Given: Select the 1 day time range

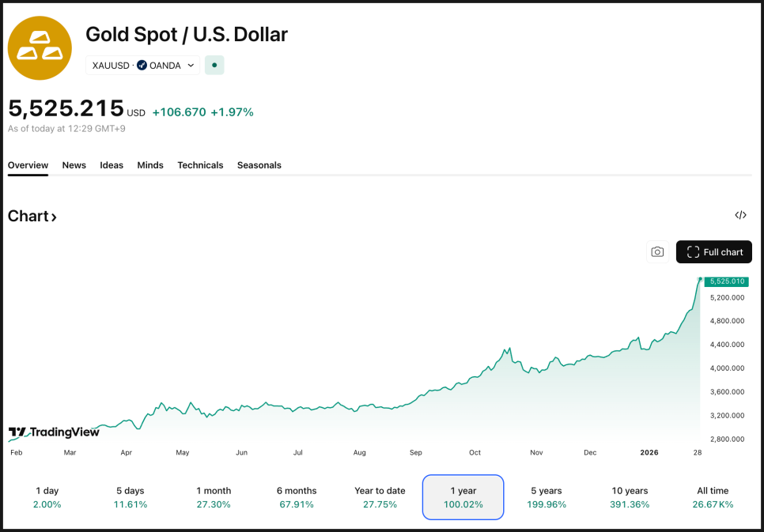Looking at the screenshot, I should (47, 497).
